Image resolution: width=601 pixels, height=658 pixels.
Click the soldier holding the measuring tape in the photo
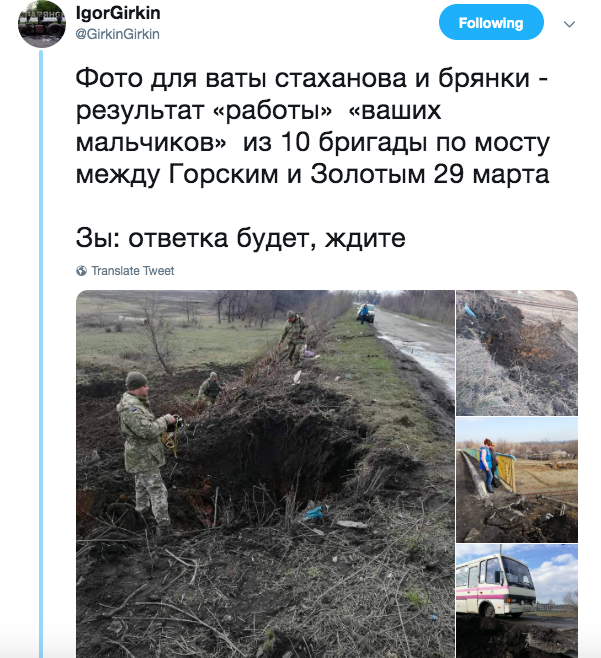pyautogui.click(x=146, y=453)
